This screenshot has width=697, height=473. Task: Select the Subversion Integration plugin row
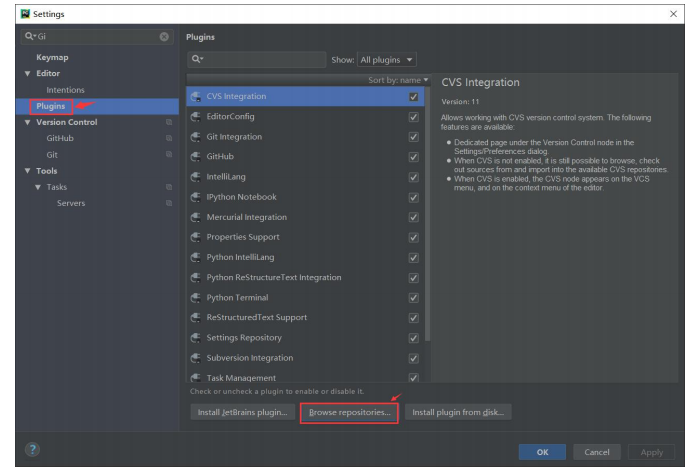pos(305,358)
